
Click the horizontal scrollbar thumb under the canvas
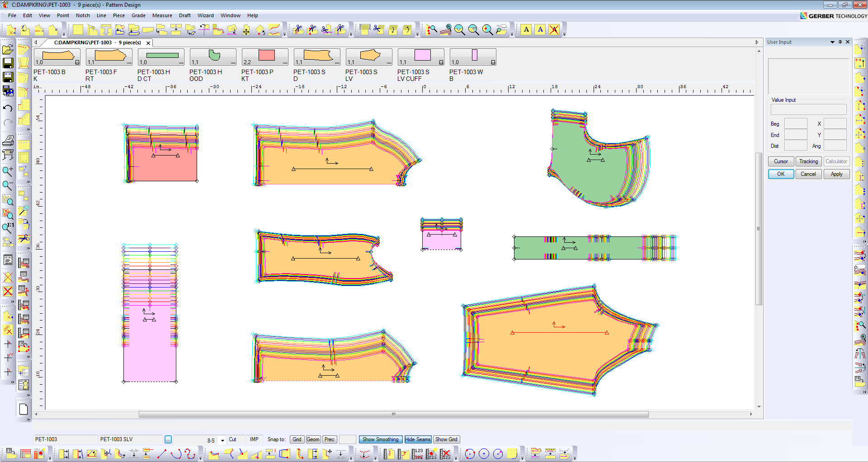(393, 414)
